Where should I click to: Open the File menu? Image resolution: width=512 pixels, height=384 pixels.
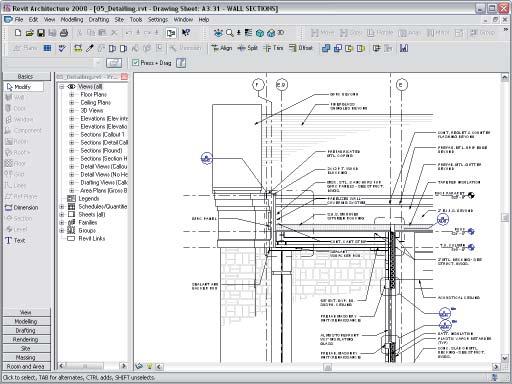point(19,20)
